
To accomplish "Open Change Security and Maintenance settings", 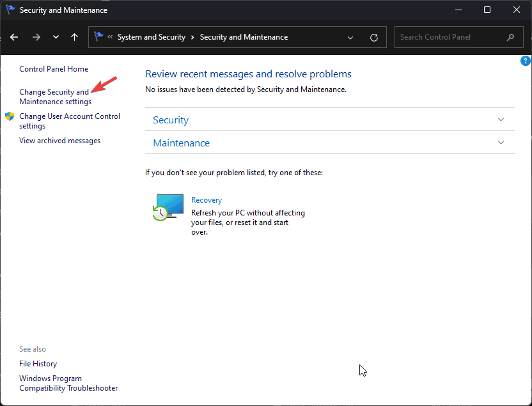I will 55,97.
